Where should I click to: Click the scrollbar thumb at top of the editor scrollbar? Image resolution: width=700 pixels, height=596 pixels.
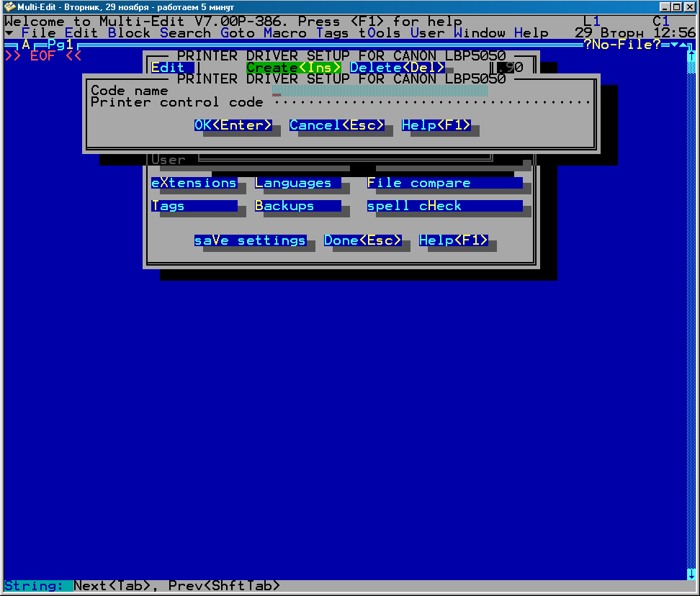[691, 68]
